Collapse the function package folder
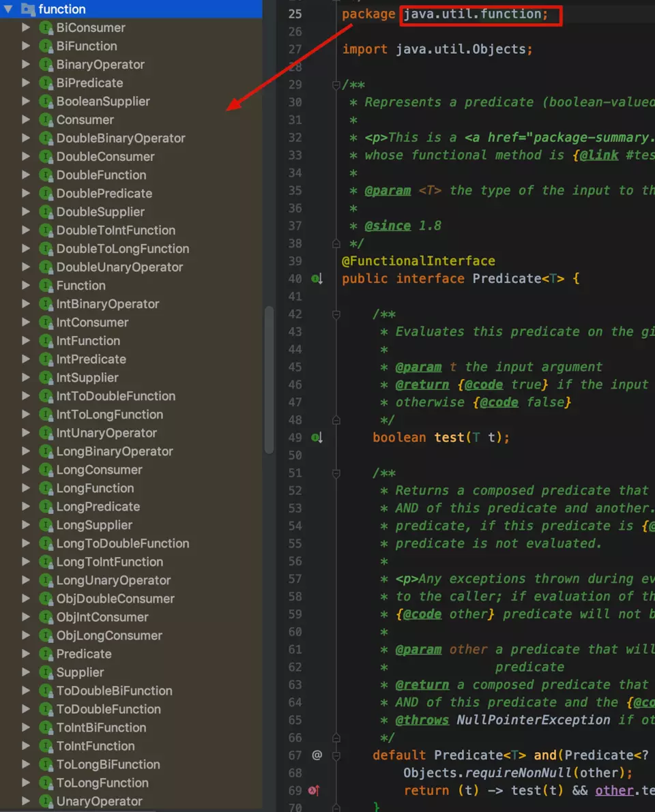Screen dimensions: 655x812 pyautogui.click(x=8, y=9)
